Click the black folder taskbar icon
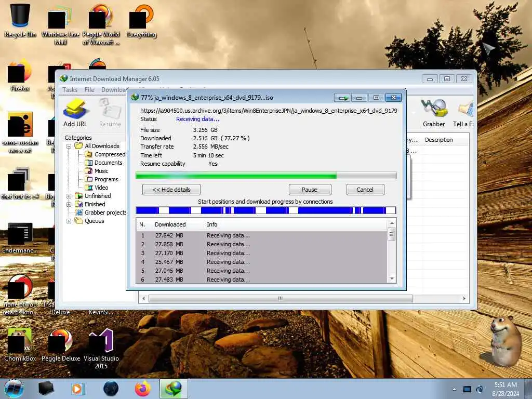Image resolution: width=532 pixels, height=399 pixels. pyautogui.click(x=46, y=389)
